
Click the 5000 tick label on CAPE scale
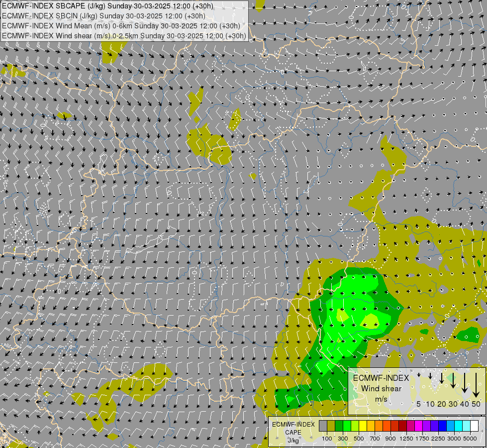pyautogui.click(x=470, y=439)
